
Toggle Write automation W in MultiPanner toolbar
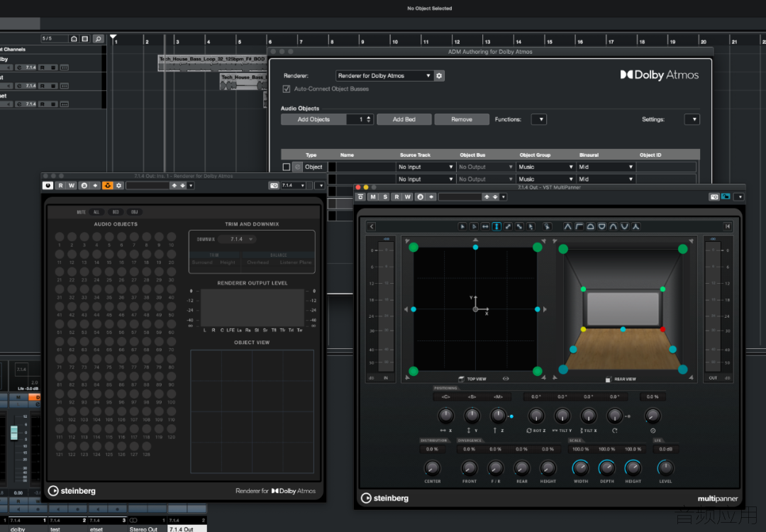pos(408,197)
